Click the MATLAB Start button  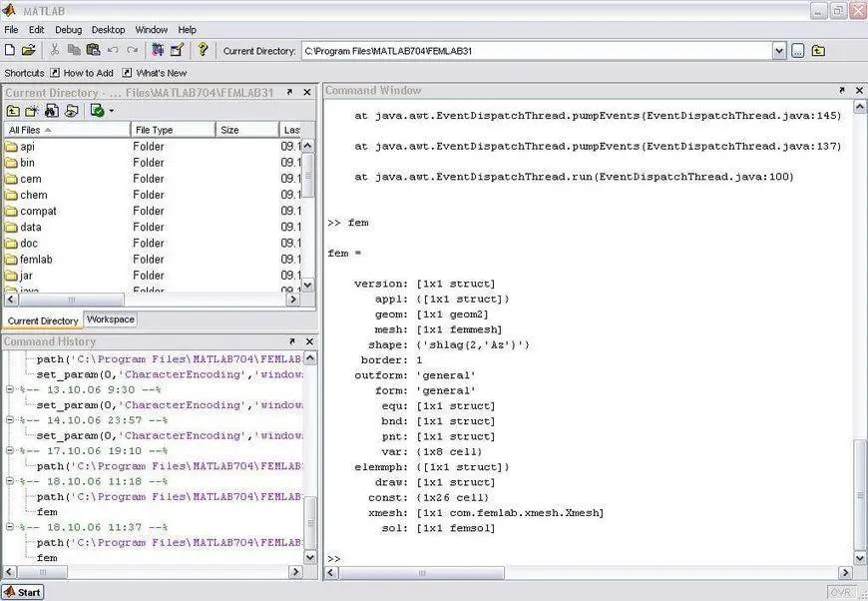pyautogui.click(x=23, y=592)
